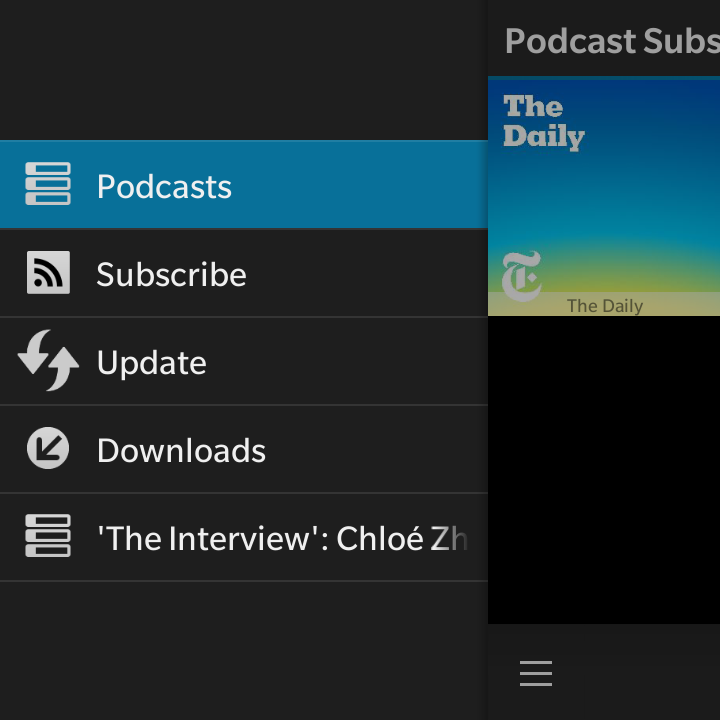Open The Daily podcast cover thumbnail
Viewport: 720px width, 720px height.
(x=604, y=197)
